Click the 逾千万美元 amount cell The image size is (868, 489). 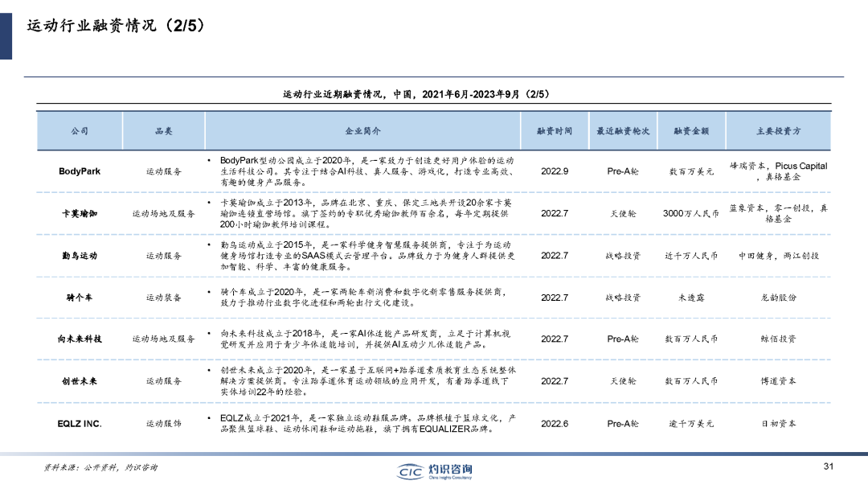point(691,424)
